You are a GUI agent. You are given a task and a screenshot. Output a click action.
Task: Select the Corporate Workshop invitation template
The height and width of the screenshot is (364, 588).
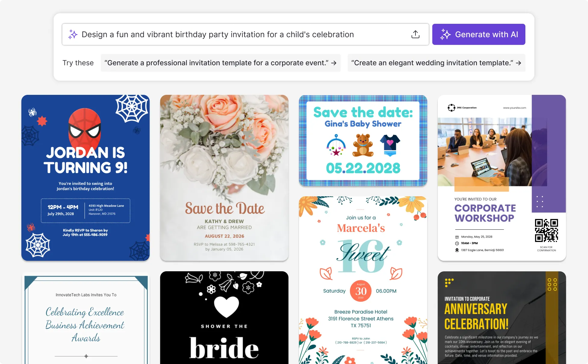[x=502, y=178]
